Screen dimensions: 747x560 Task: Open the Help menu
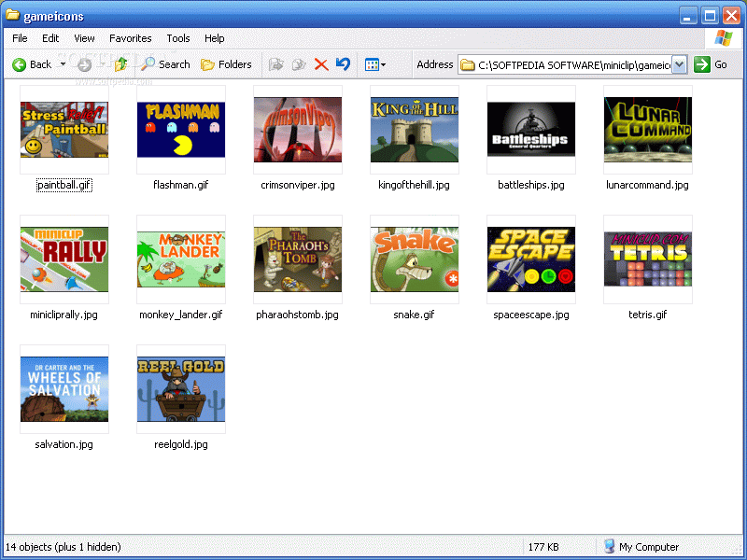coord(215,38)
